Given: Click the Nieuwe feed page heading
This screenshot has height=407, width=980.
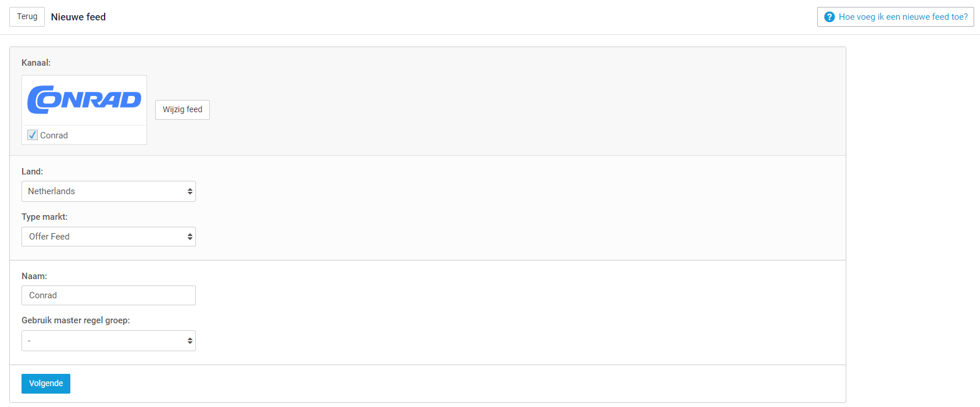Looking at the screenshot, I should [78, 17].
